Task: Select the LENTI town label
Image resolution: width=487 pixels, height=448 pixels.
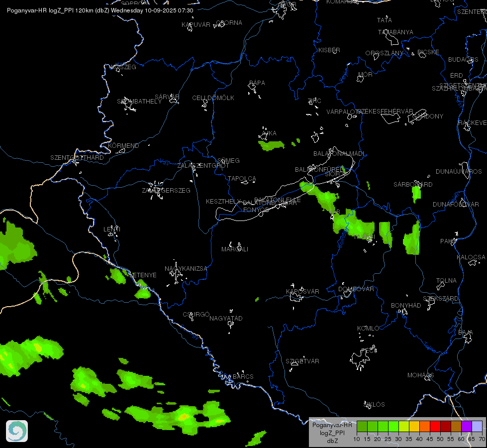Action: pyautogui.click(x=112, y=229)
